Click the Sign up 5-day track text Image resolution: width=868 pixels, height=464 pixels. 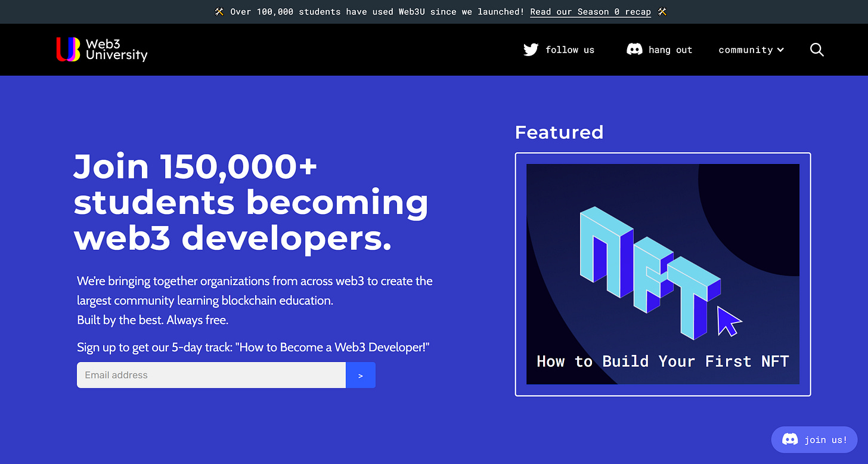(x=253, y=347)
